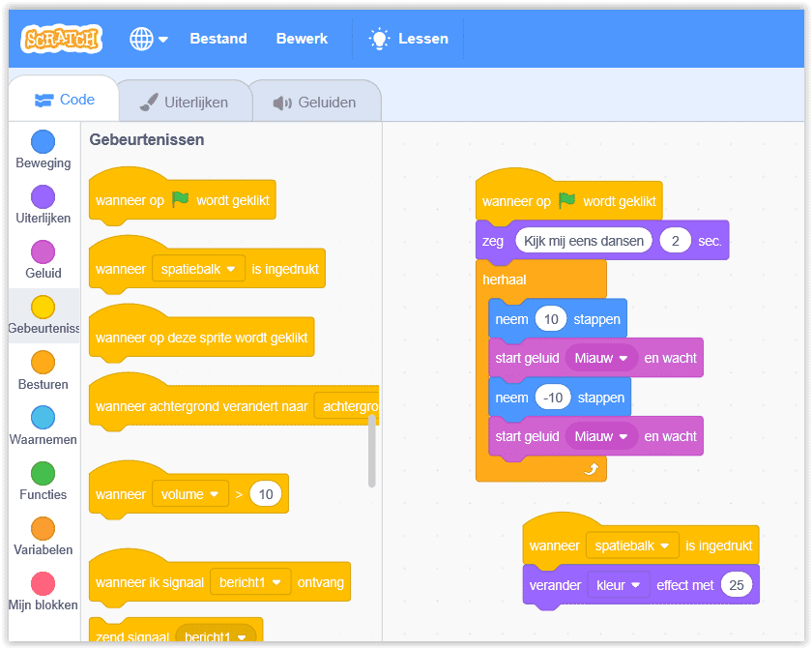The width and height of the screenshot is (812, 649).
Task: Open the bericht1 dropdown in signaal ontvang block
Action: tap(249, 582)
